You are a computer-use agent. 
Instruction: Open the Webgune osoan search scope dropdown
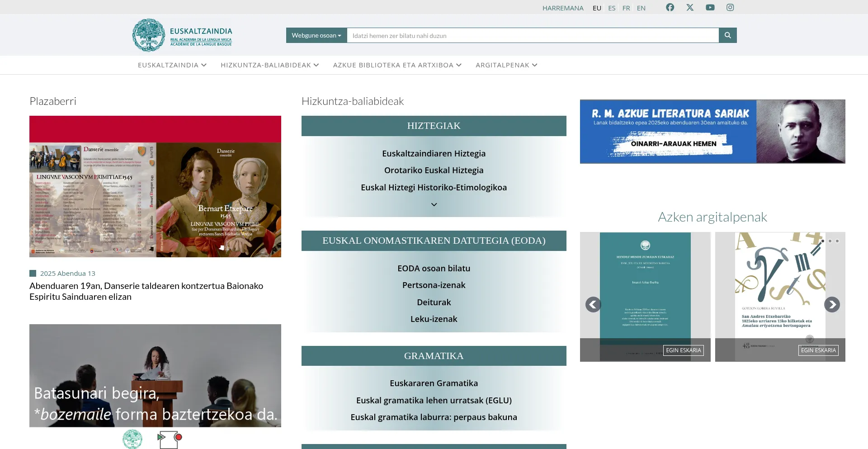316,35
